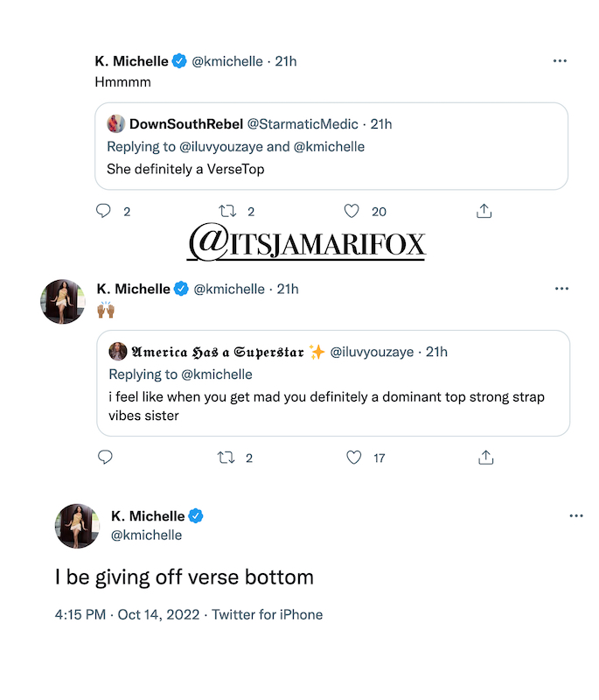Open more options on raised-hands emoji tweet
This screenshot has width=599, height=700.
(x=562, y=288)
